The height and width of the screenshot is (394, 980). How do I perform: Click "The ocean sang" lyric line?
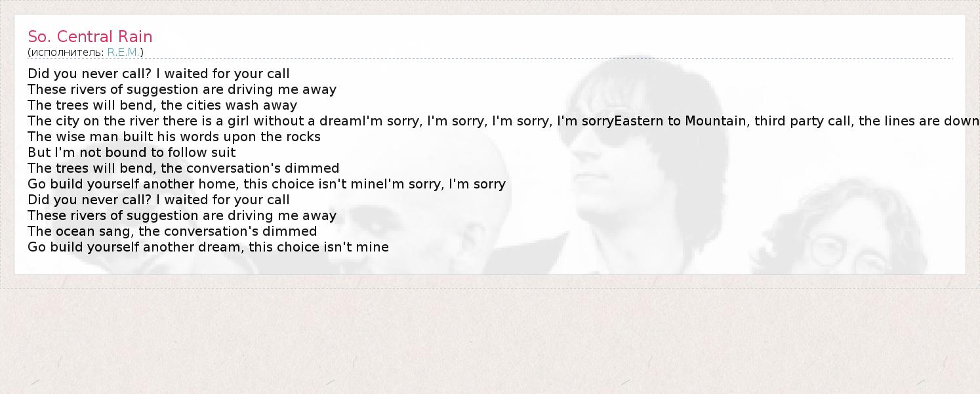click(x=172, y=231)
